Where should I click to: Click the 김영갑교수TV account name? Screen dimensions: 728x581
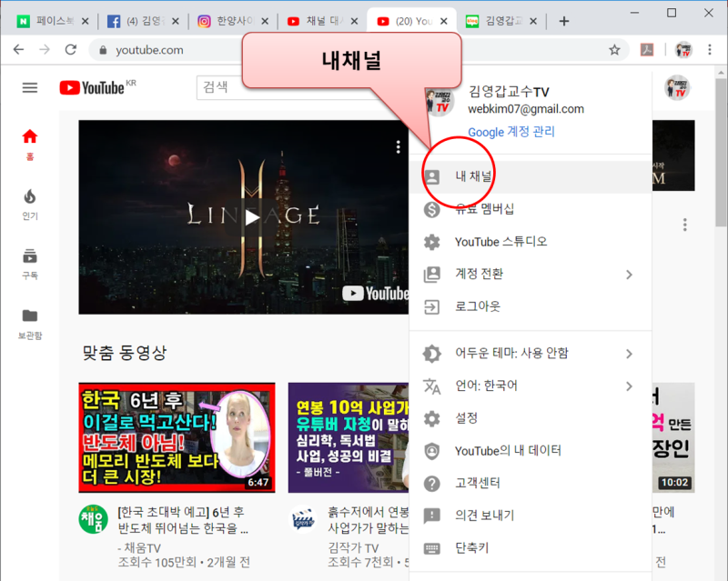(x=509, y=92)
